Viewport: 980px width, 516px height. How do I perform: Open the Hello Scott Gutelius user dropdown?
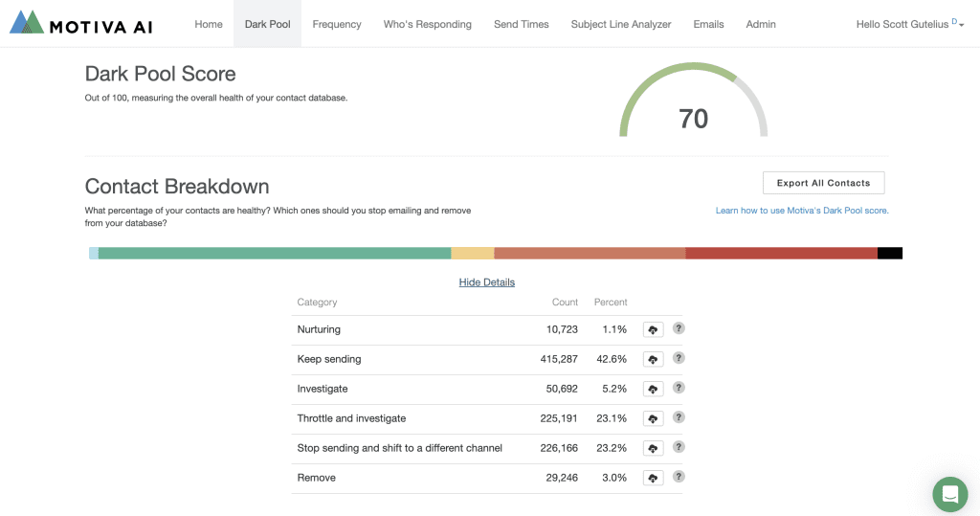pyautogui.click(x=909, y=24)
